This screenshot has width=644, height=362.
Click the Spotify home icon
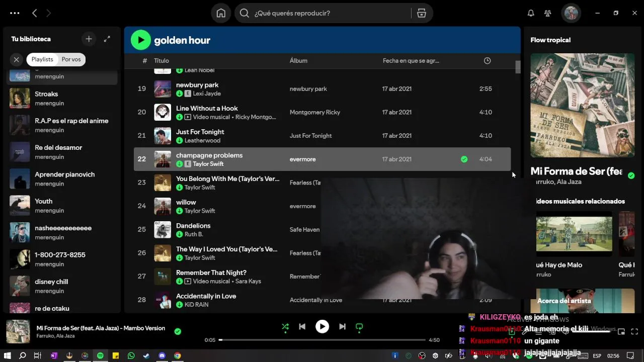221,13
